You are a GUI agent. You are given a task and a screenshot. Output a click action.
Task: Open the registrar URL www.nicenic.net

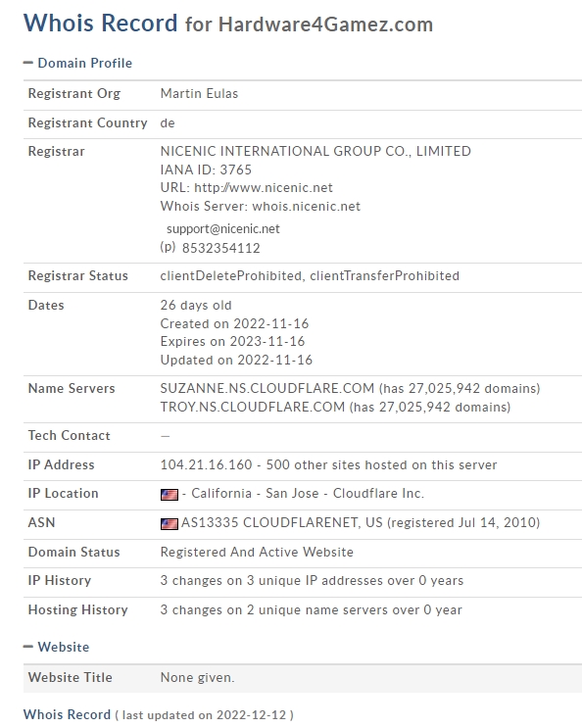click(264, 187)
